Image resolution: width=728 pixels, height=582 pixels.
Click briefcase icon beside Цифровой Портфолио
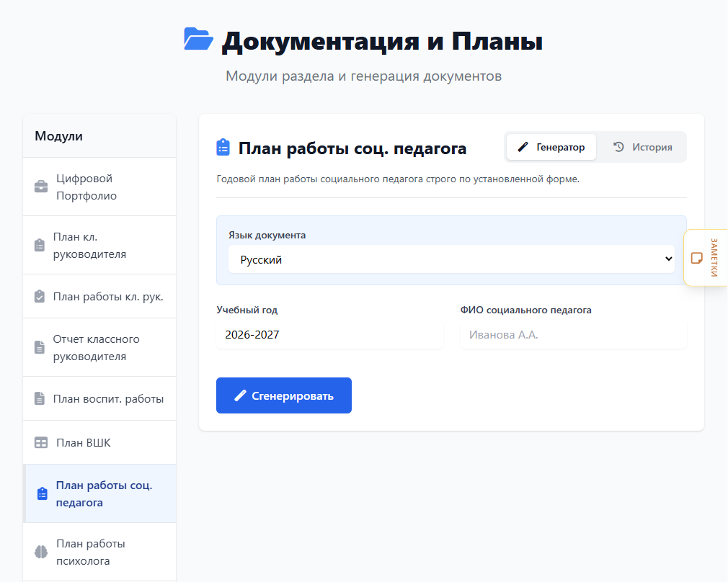[41, 187]
